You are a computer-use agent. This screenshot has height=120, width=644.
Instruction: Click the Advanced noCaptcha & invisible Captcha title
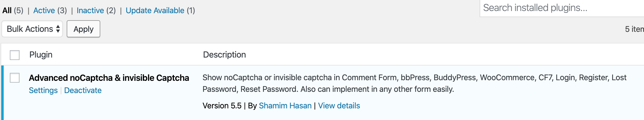coord(109,78)
